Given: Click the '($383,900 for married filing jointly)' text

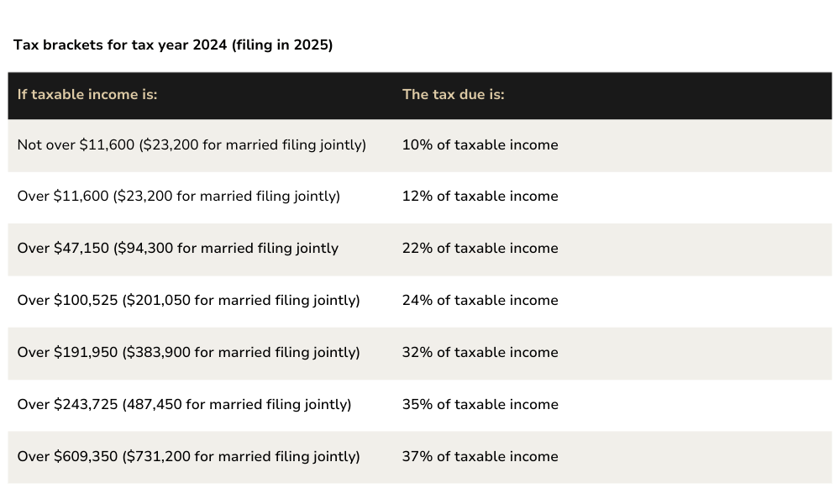Looking at the screenshot, I should tap(241, 353).
